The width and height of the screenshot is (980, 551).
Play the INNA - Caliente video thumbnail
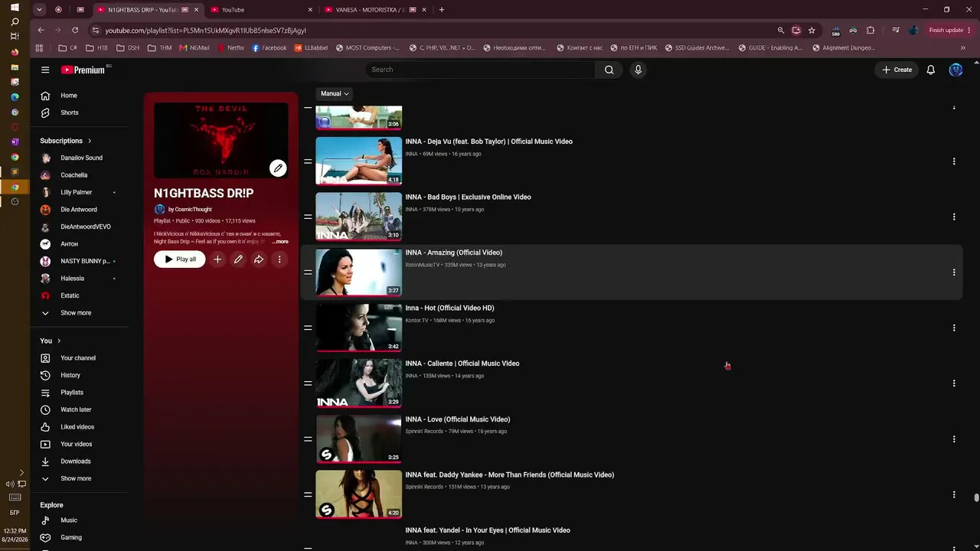coord(359,383)
